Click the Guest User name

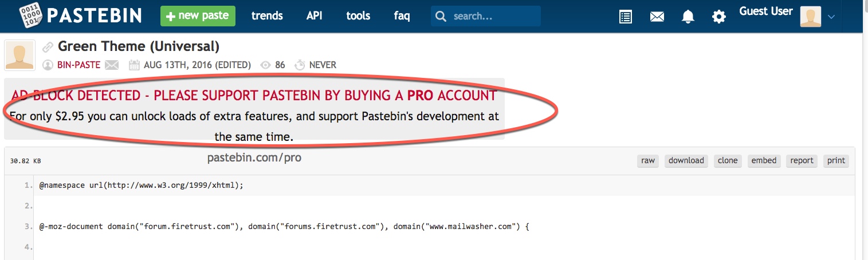(x=766, y=11)
